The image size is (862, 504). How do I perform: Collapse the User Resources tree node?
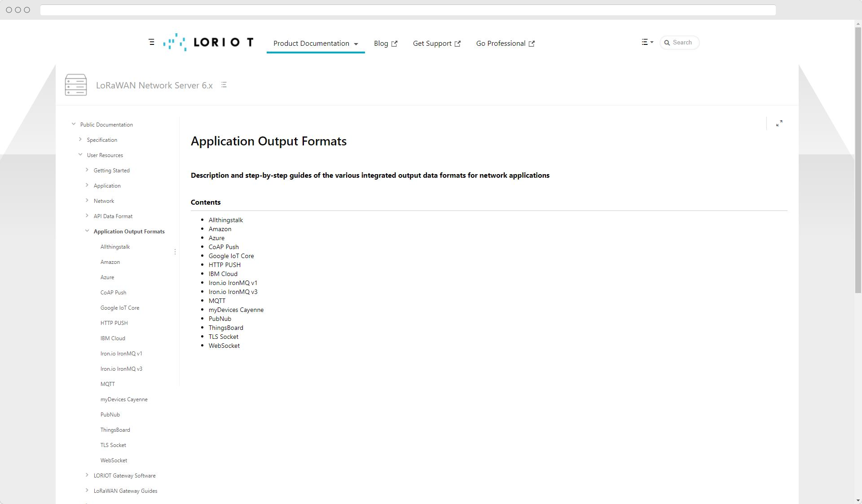pos(80,155)
